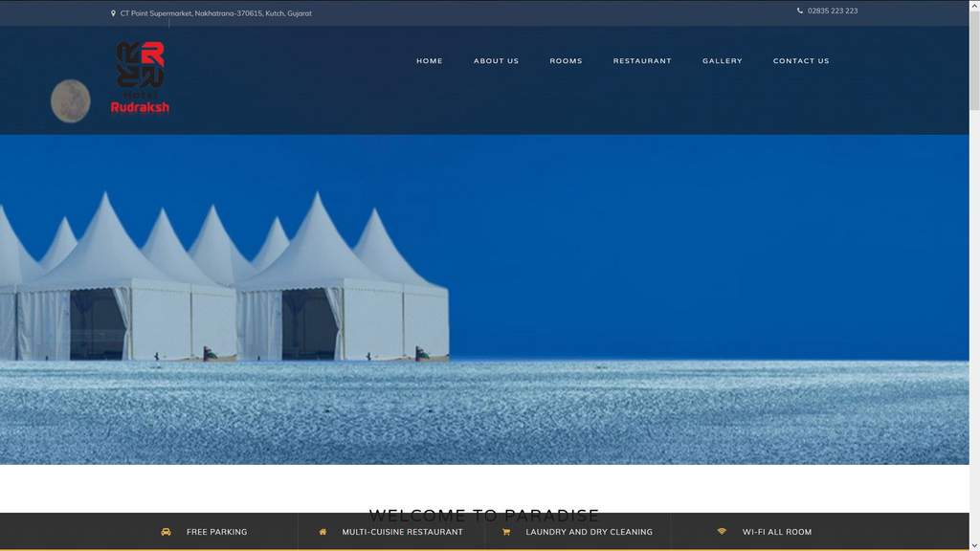Click the Wi-Fi All Room label

click(776, 532)
